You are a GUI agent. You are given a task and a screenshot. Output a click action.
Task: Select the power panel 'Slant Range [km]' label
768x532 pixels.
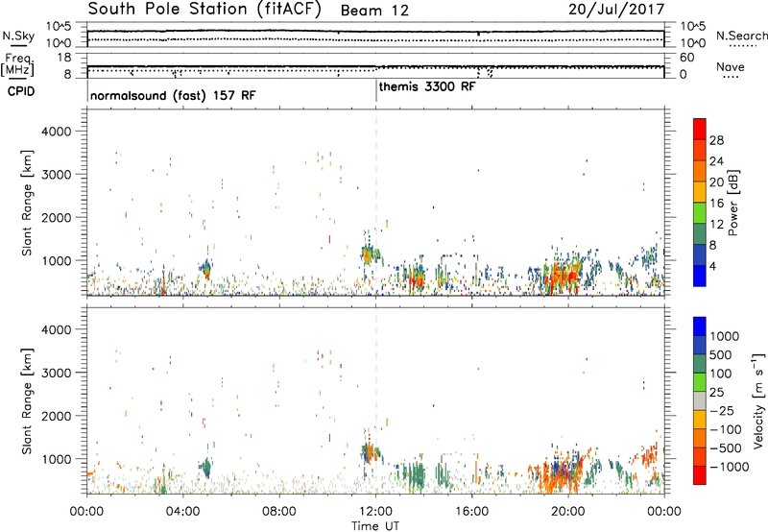27,203
